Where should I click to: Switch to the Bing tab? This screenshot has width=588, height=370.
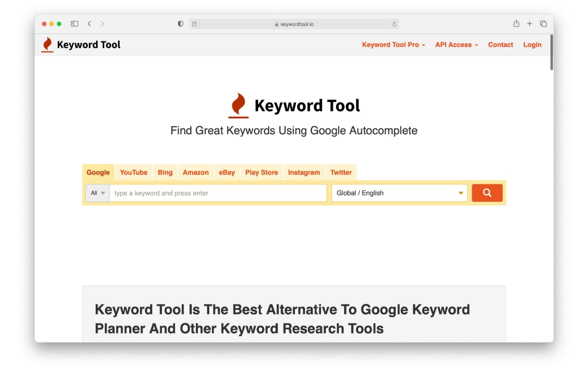[x=165, y=172]
